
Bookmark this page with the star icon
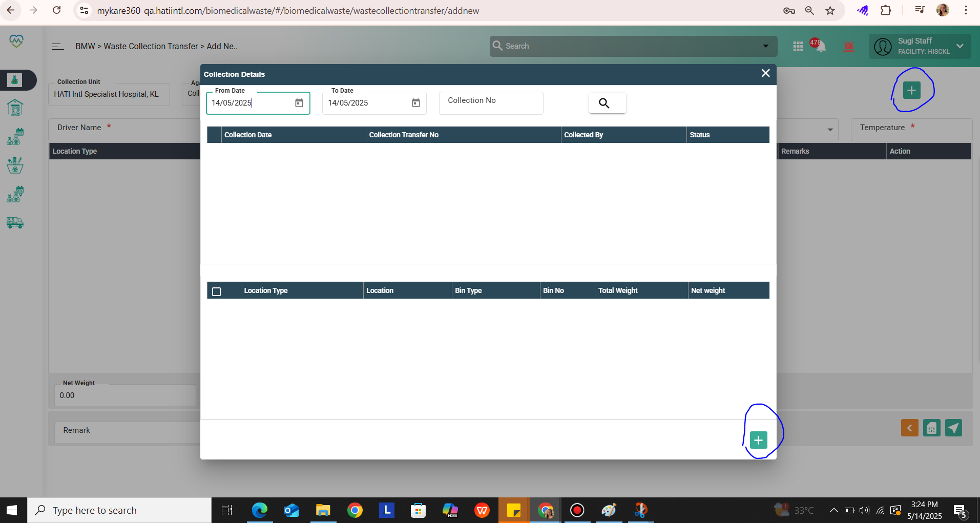point(830,11)
